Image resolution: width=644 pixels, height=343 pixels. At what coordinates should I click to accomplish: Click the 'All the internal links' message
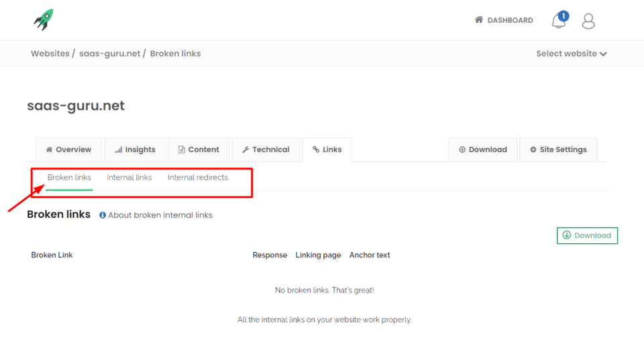(x=325, y=320)
